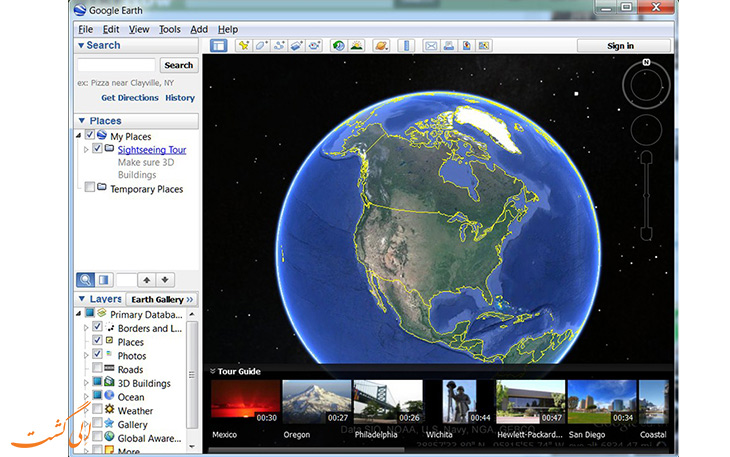This screenshot has height=457, width=730.
Task: Choose the Add Image Overlay tool
Action: pyautogui.click(x=297, y=46)
